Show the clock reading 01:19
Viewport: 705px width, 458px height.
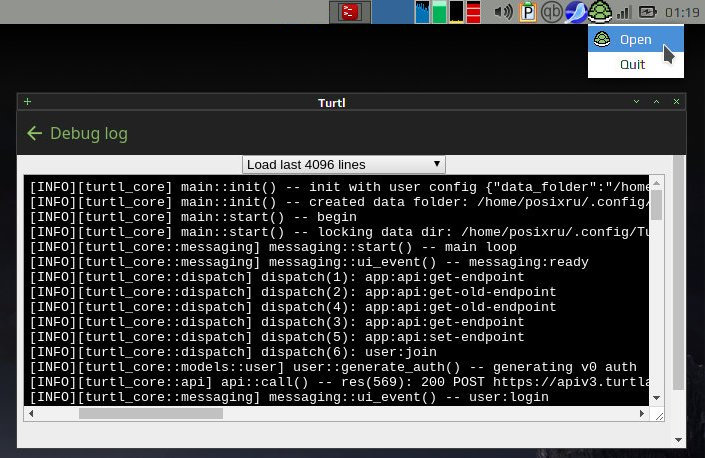(x=682, y=12)
